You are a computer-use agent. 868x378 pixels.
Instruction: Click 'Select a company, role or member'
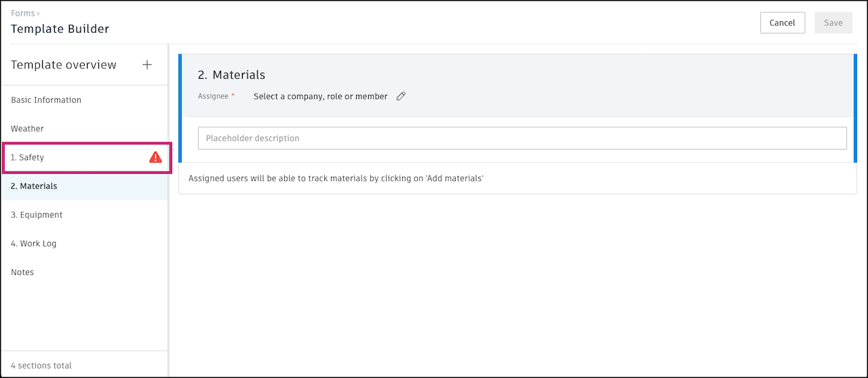(320, 96)
